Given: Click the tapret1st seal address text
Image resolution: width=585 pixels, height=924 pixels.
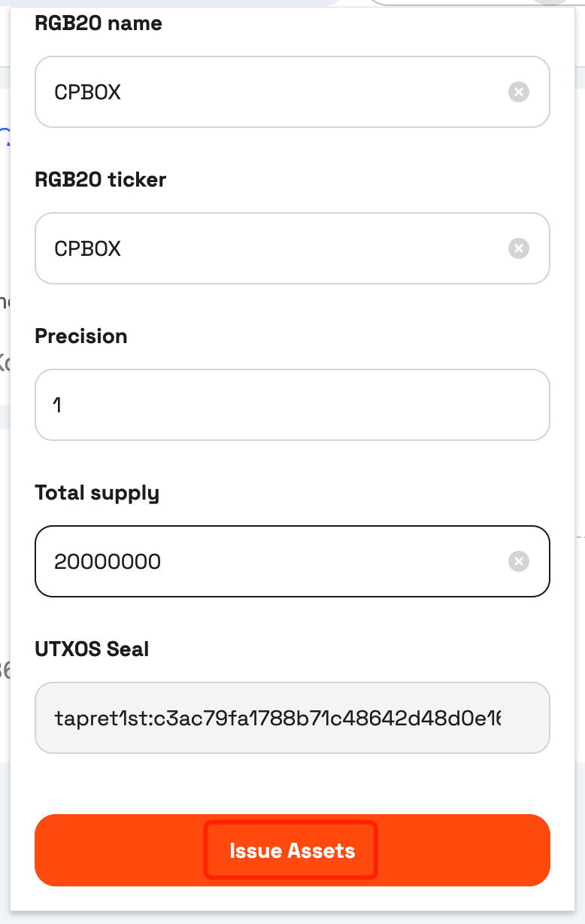Looking at the screenshot, I should 277,718.
